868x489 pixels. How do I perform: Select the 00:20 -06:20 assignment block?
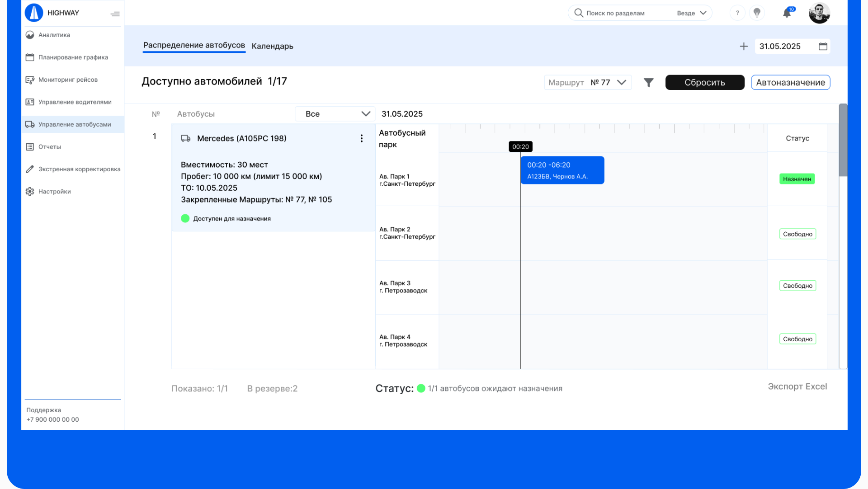(x=562, y=170)
